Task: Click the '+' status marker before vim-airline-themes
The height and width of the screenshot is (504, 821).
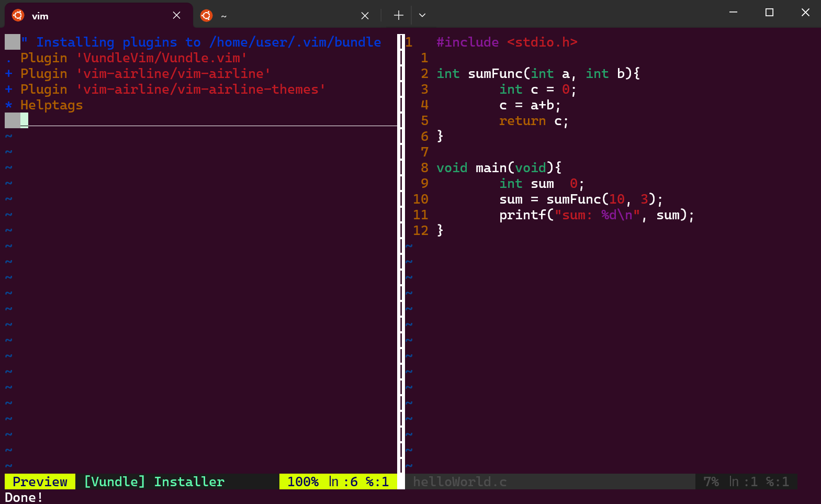Action: click(9, 89)
